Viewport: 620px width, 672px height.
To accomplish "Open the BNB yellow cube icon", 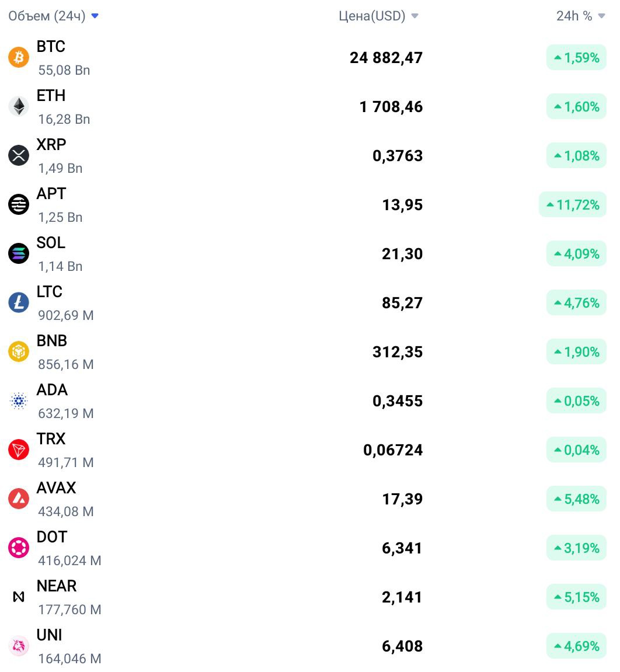I will [x=19, y=351].
